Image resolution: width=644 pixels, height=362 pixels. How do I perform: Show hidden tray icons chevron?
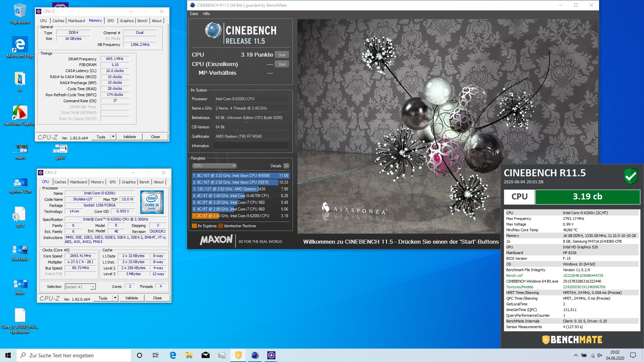click(576, 355)
